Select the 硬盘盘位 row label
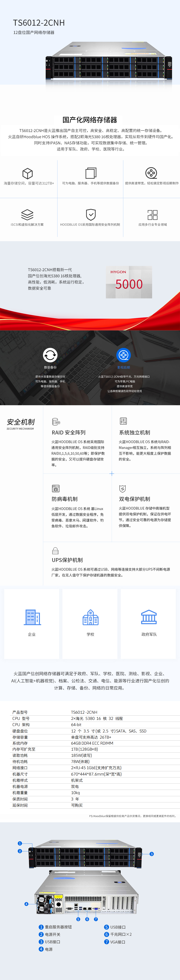This screenshot has width=180, height=980. 20,731
